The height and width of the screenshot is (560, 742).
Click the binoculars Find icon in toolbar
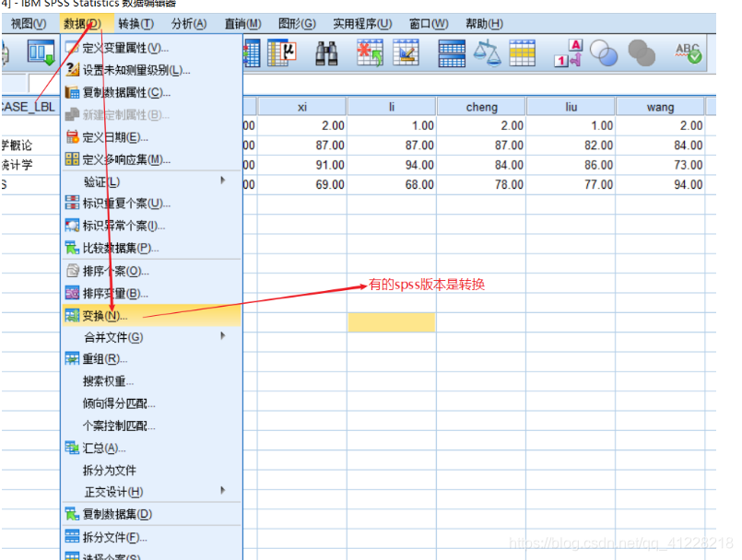326,53
